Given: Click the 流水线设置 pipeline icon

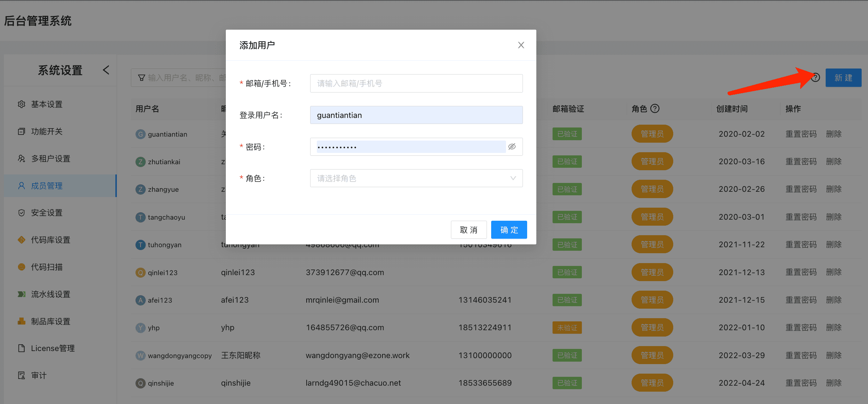Looking at the screenshot, I should click(21, 294).
